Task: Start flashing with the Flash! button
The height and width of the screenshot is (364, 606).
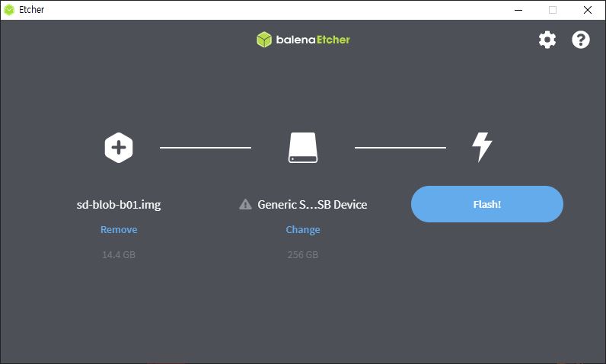Action: [x=487, y=204]
